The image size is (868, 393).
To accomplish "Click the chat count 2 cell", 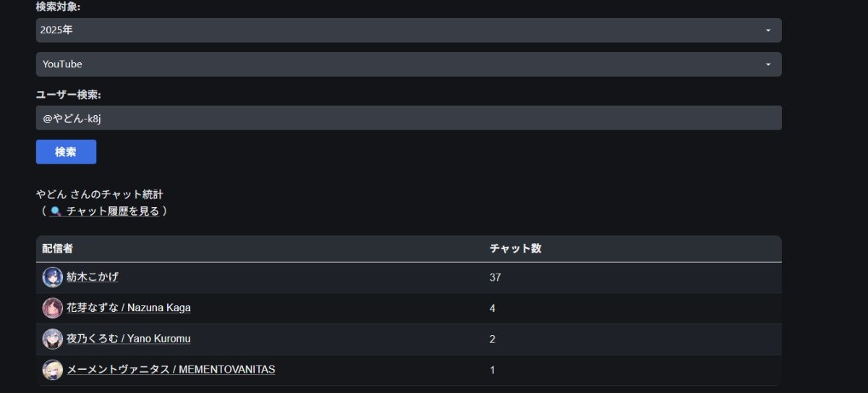I will pos(493,339).
